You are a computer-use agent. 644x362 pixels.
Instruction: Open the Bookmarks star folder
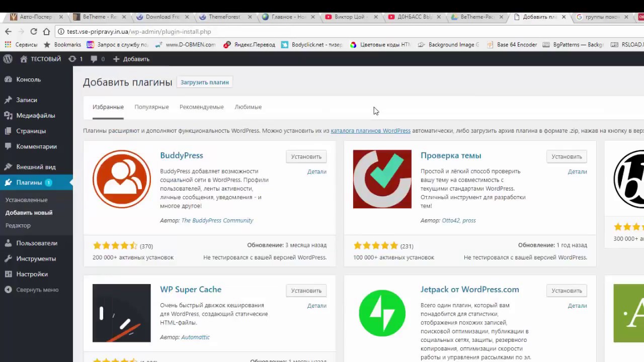pyautogui.click(x=62, y=44)
